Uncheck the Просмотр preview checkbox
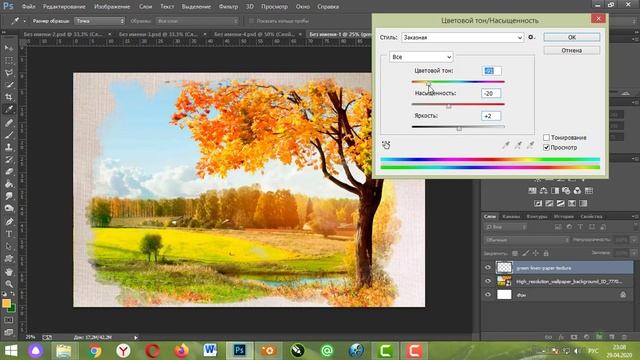The image size is (640, 360). coord(546,147)
